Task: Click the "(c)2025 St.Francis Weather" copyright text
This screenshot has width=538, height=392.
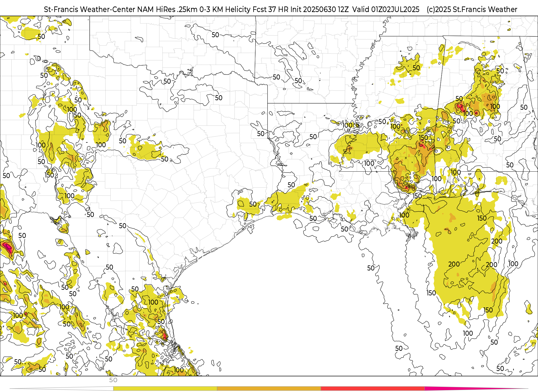Action: pyautogui.click(x=472, y=10)
